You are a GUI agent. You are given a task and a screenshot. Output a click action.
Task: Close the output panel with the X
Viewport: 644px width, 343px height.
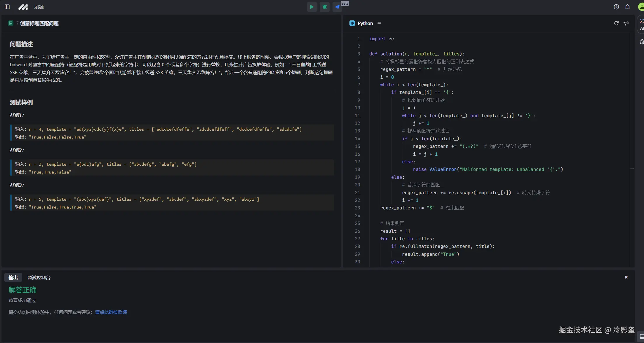pos(626,277)
